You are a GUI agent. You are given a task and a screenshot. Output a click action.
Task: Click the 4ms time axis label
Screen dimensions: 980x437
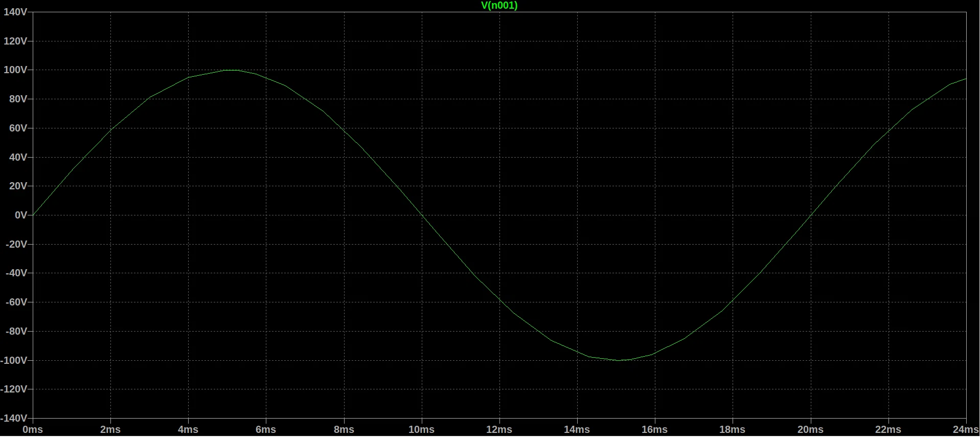(188, 430)
